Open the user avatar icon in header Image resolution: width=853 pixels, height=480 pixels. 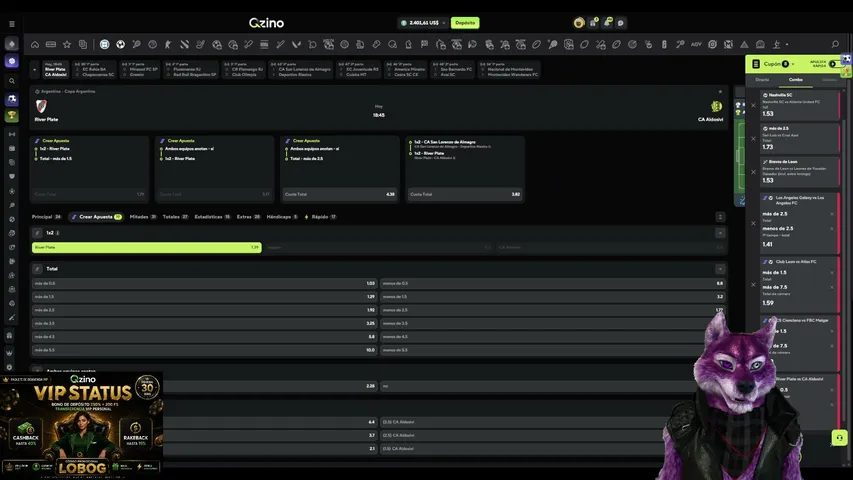click(579, 23)
